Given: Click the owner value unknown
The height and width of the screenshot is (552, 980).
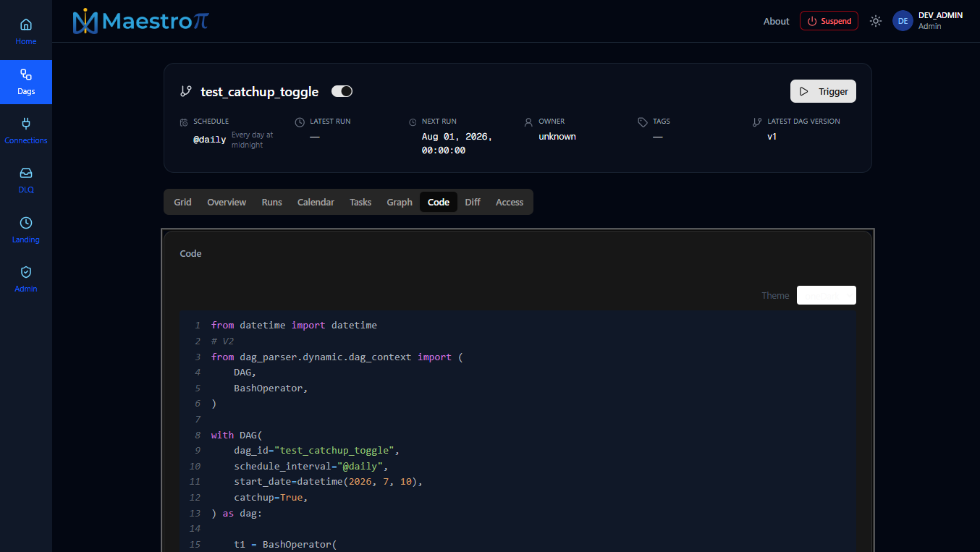Looking at the screenshot, I should [x=557, y=136].
